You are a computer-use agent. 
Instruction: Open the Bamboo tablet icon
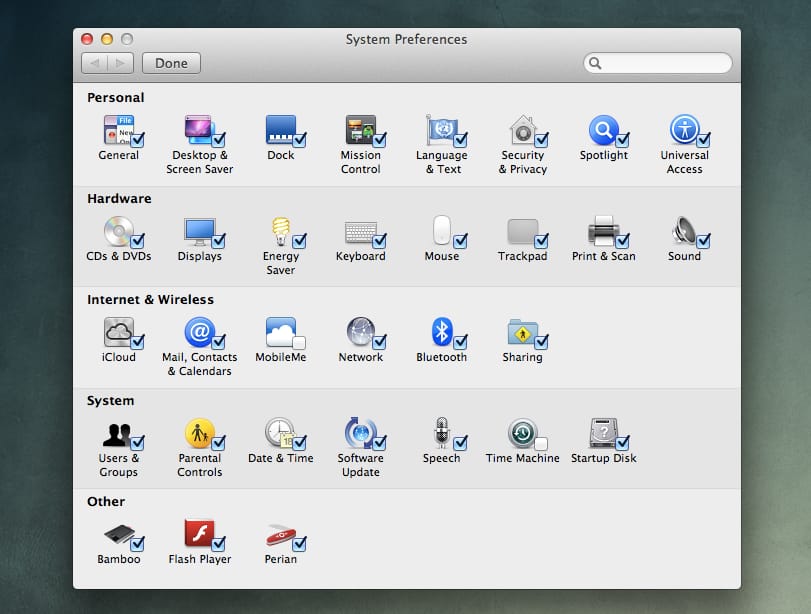(119, 534)
